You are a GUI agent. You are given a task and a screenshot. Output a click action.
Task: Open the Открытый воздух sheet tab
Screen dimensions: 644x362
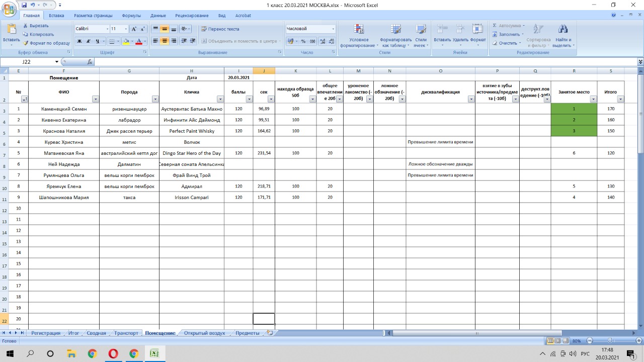(204, 333)
